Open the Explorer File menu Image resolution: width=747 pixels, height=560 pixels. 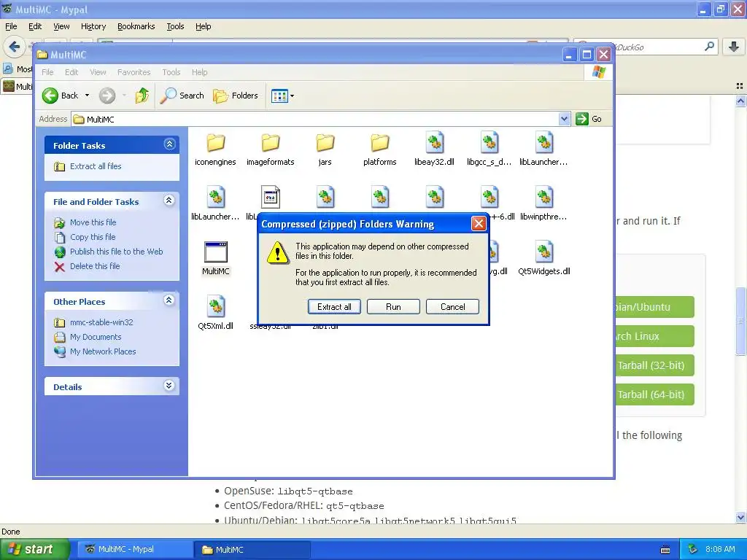coord(47,72)
